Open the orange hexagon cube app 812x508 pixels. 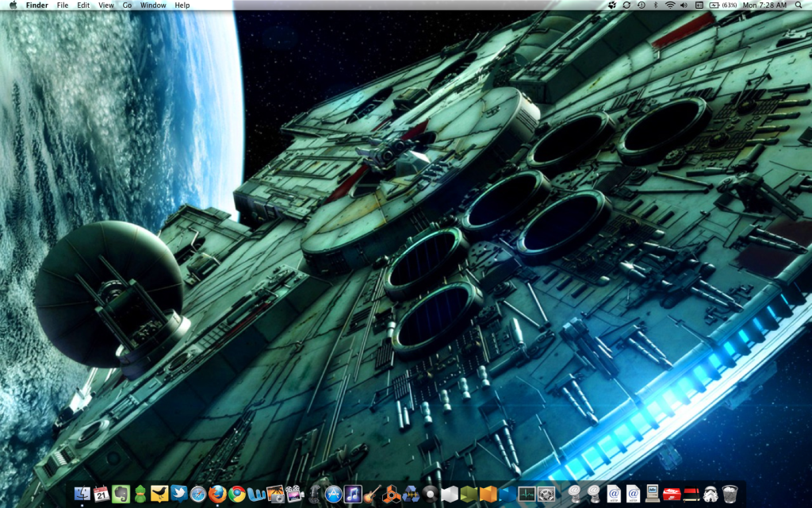click(392, 494)
